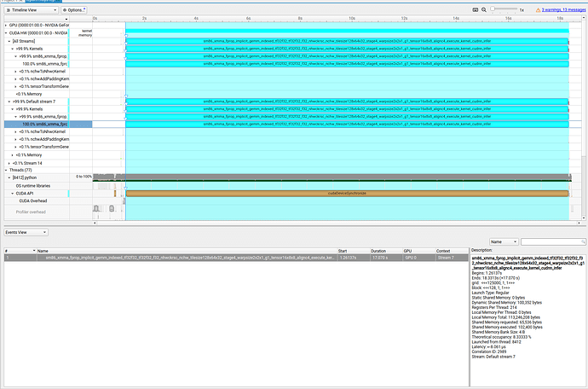Open the Name filter dropdown

[x=501, y=241]
